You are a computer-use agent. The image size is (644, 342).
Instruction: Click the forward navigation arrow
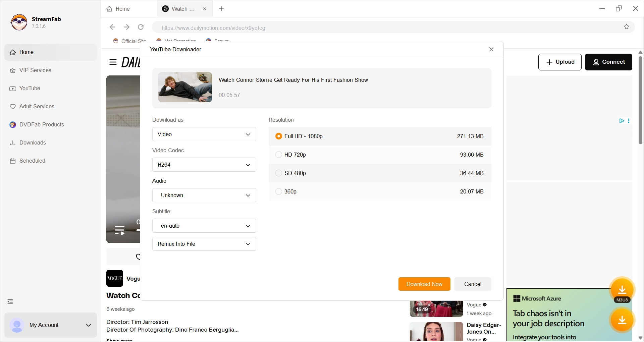click(126, 27)
